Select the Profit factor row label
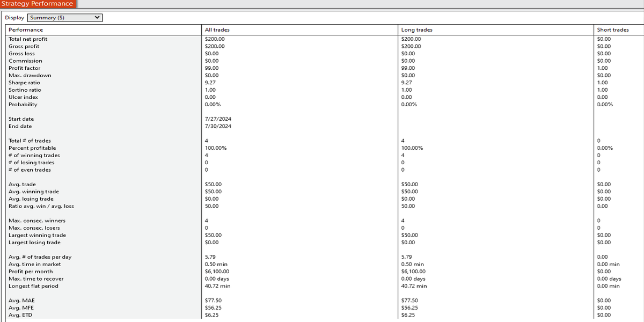The height and width of the screenshot is (322, 644). pos(24,68)
